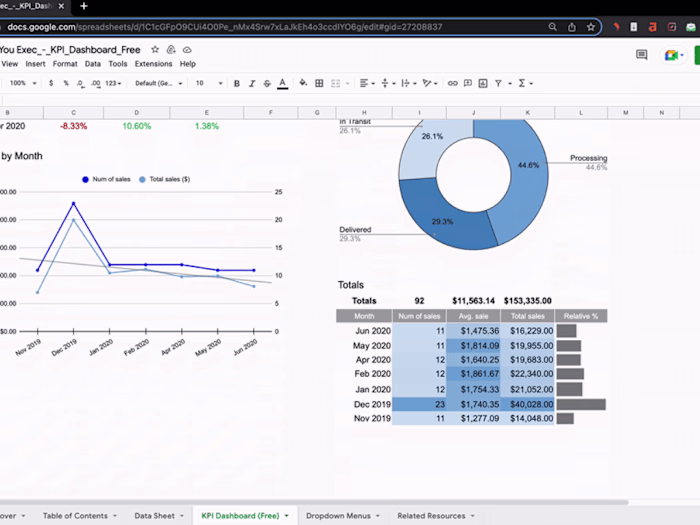Open the comment history panel
Image resolution: width=700 pixels, height=525 pixels.
[642, 55]
